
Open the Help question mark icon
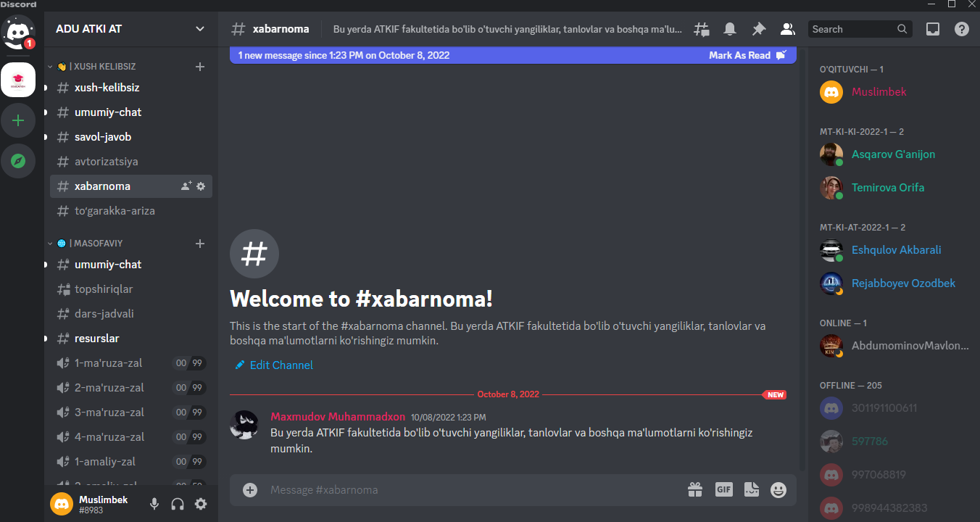961,29
